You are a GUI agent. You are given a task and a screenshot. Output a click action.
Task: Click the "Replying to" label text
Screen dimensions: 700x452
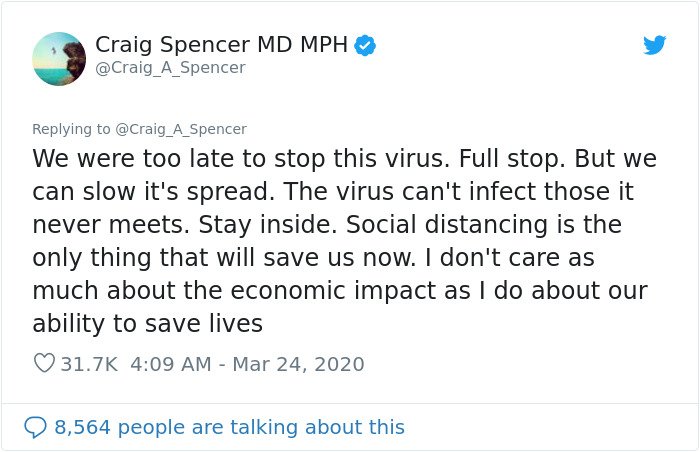pos(71,129)
